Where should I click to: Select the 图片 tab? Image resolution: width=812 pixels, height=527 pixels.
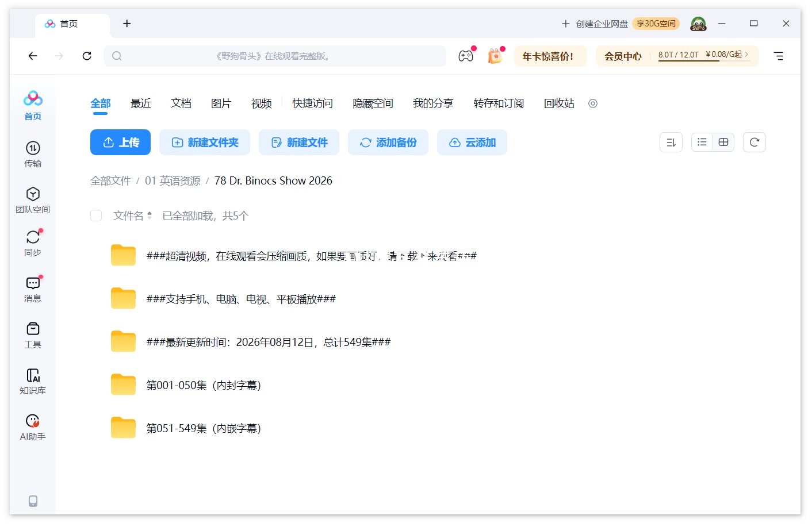pos(221,103)
